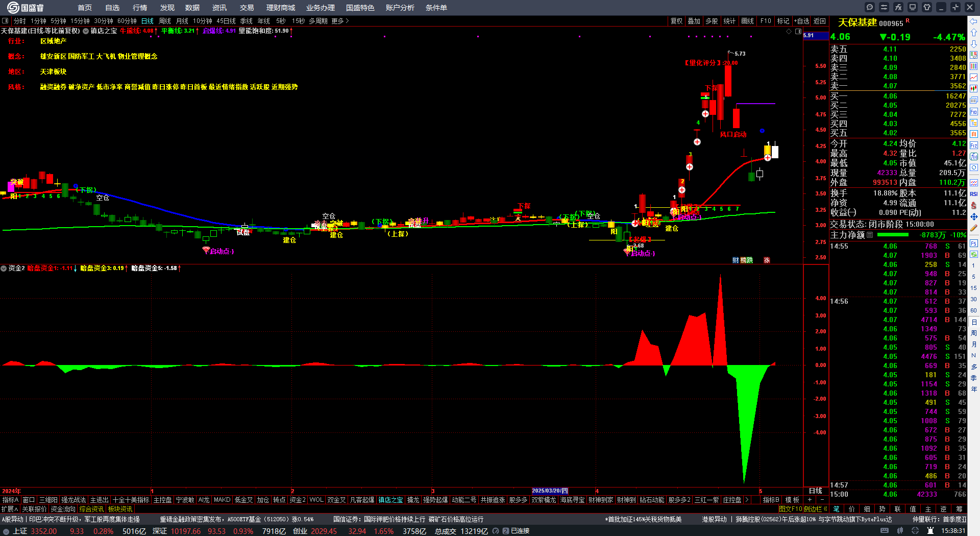Select the 笔 tab under trade list

[836, 509]
